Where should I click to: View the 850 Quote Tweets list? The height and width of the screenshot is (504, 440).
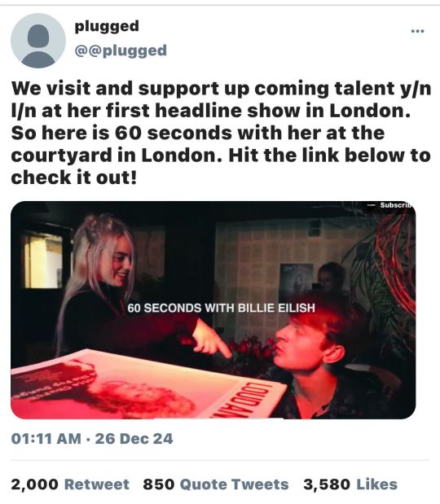tap(216, 484)
